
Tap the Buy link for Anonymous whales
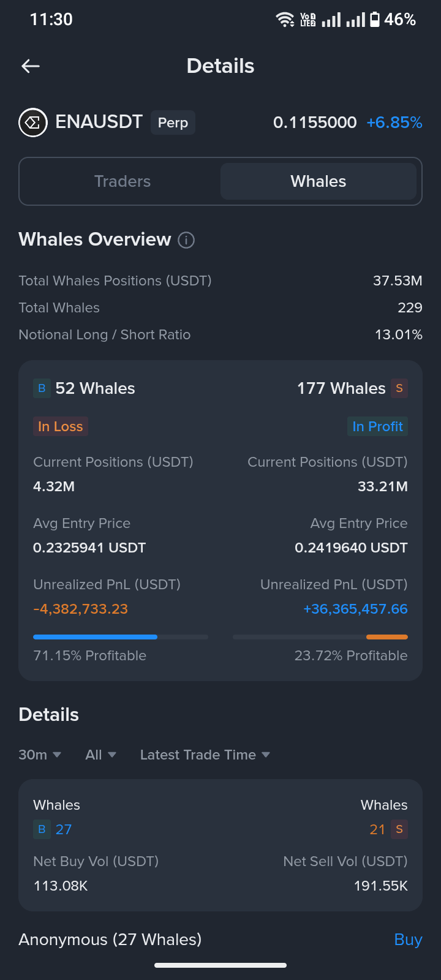(409, 940)
